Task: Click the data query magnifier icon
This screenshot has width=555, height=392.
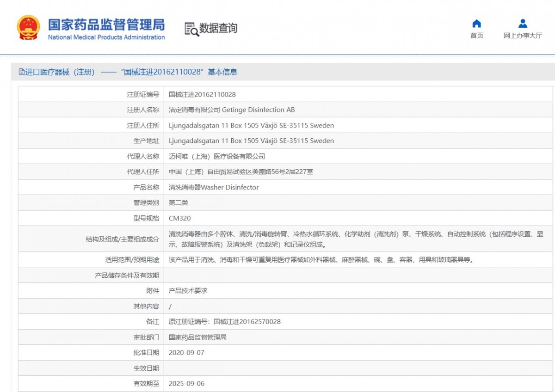Action: 191,29
